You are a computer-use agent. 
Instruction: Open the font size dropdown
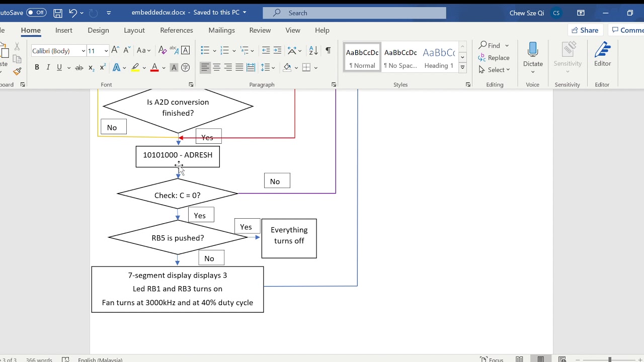tap(106, 51)
